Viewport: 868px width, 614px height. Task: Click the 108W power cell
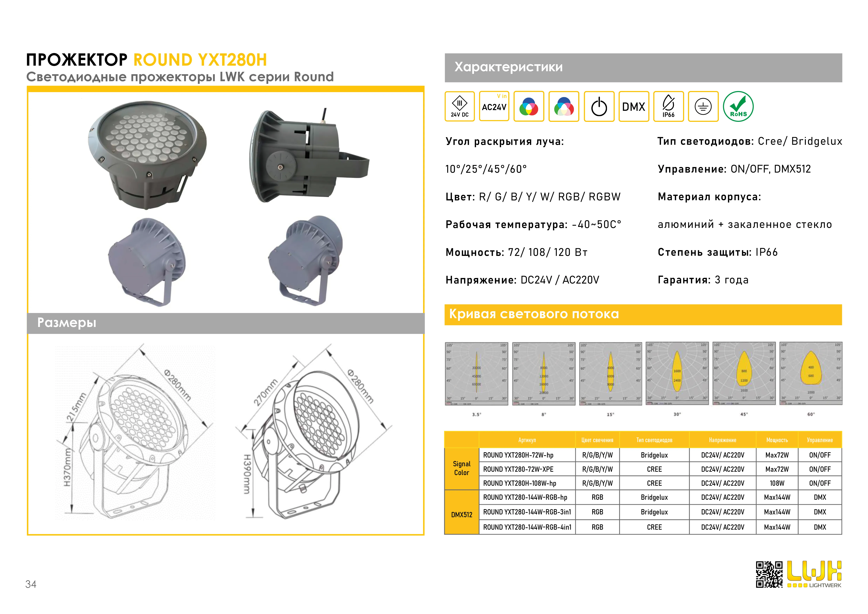pos(777,483)
